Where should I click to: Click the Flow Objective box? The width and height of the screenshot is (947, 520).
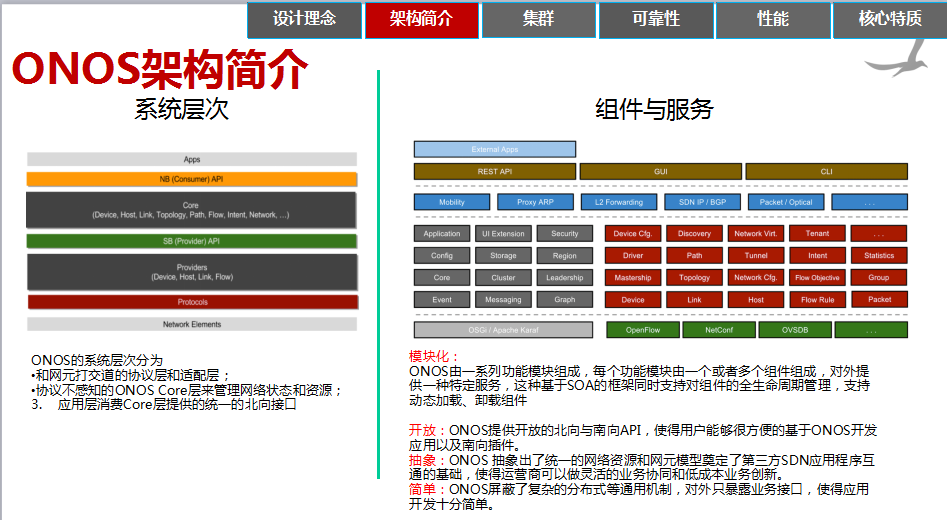[818, 278]
